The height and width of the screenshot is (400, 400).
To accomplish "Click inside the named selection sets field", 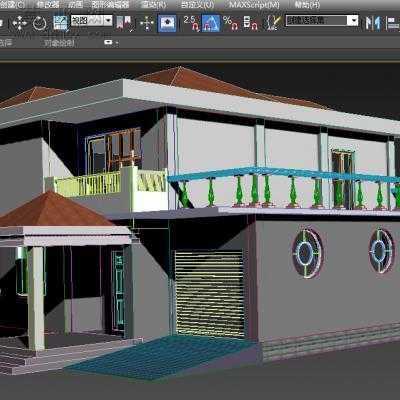I will click(316, 21).
